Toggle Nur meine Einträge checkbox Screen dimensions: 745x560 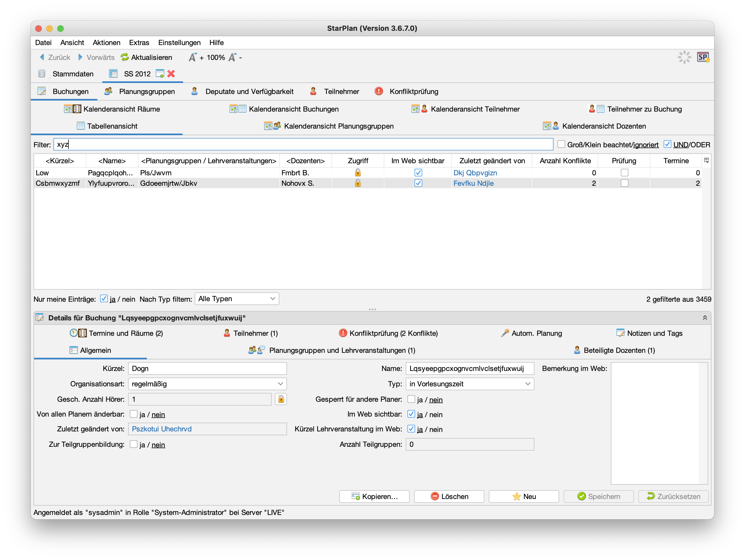click(x=104, y=299)
